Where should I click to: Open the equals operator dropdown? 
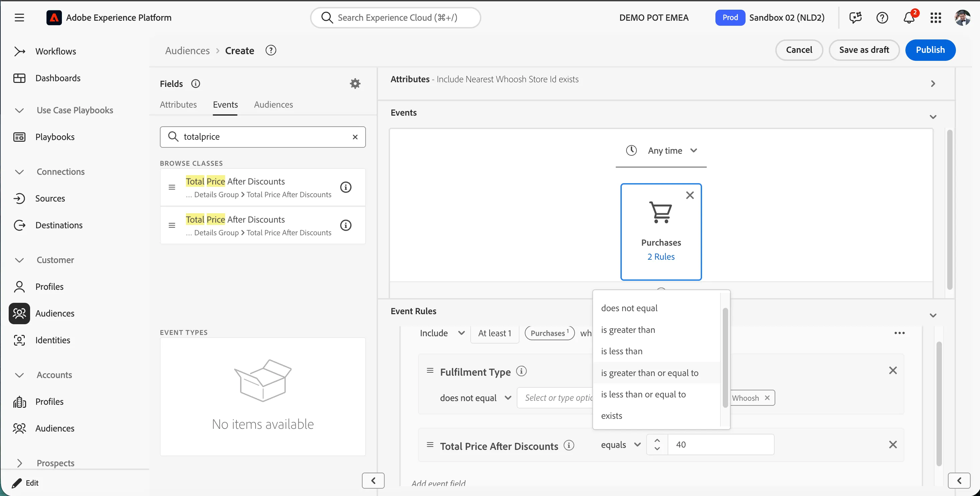[x=621, y=445]
